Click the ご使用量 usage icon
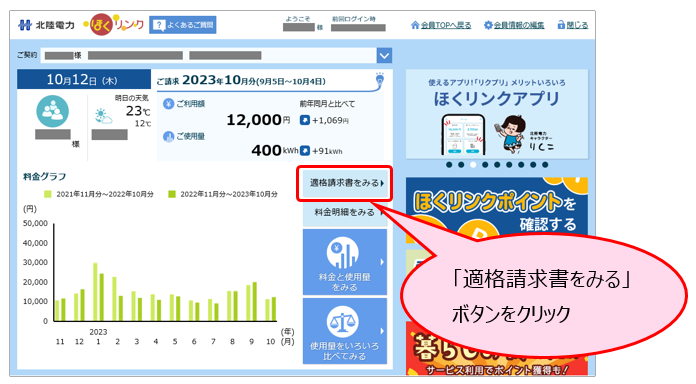Screen dimensions: 696x384 click(x=168, y=137)
